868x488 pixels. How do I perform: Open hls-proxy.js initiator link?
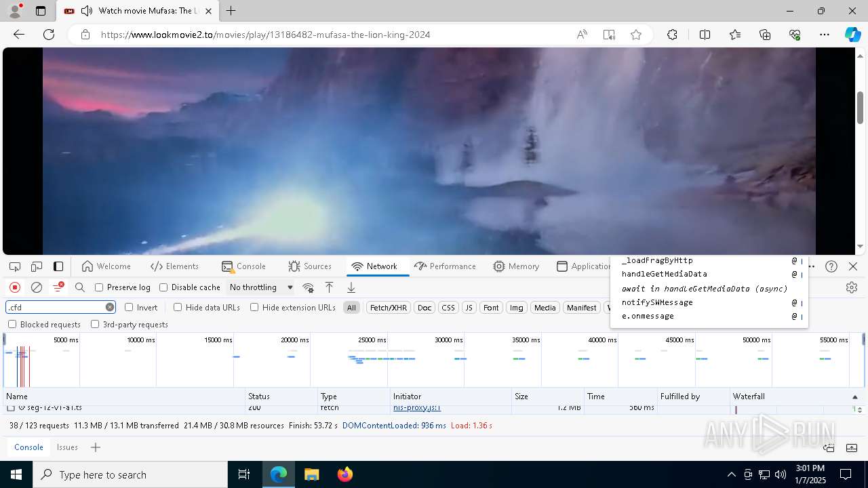pos(417,408)
